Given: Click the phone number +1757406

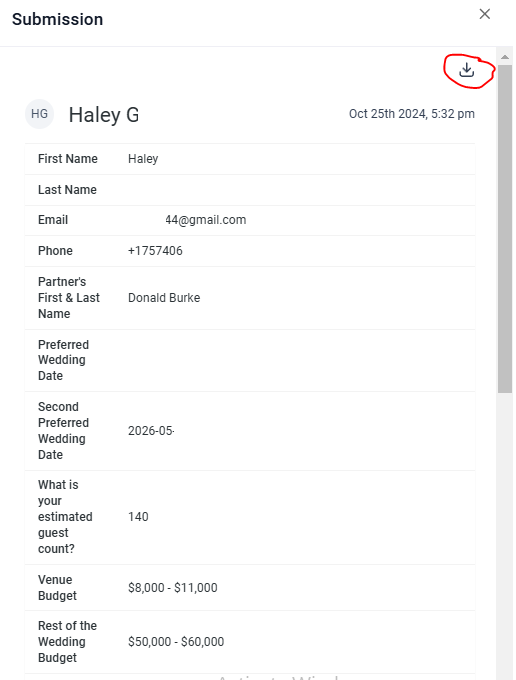Looking at the screenshot, I should point(155,251).
